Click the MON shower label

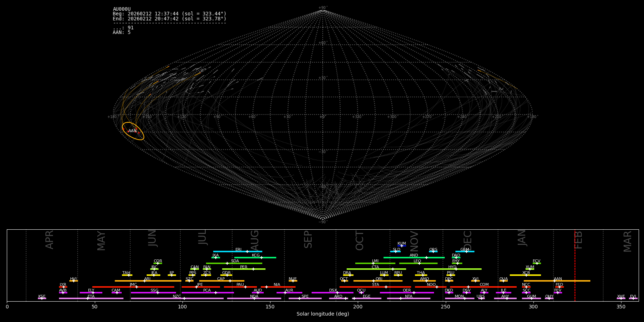(x=459, y=297)
